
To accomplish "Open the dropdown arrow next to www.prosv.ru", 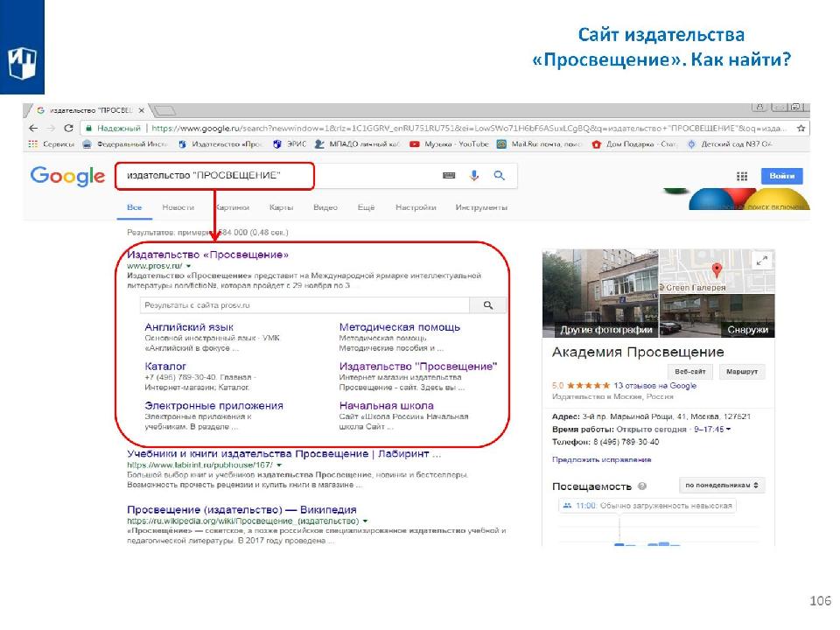I will pyautogui.click(x=188, y=265).
